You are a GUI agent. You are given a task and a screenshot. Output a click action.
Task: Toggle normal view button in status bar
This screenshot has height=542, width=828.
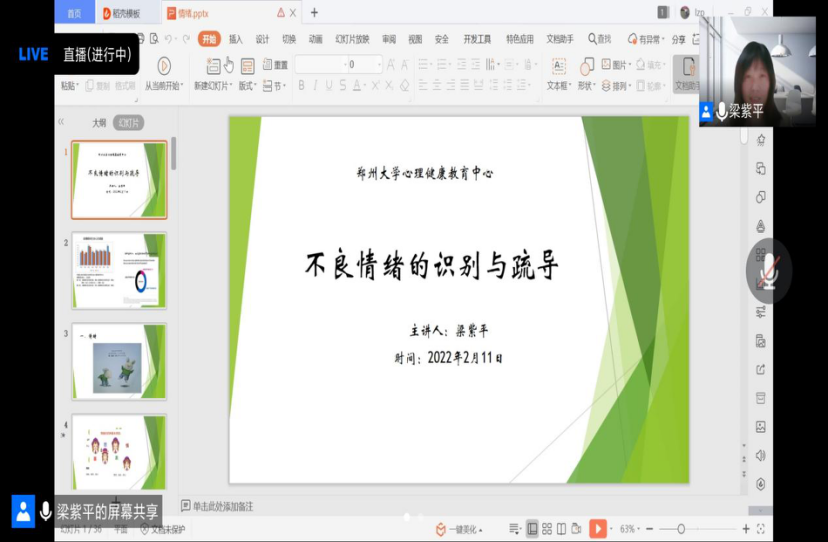(x=532, y=528)
